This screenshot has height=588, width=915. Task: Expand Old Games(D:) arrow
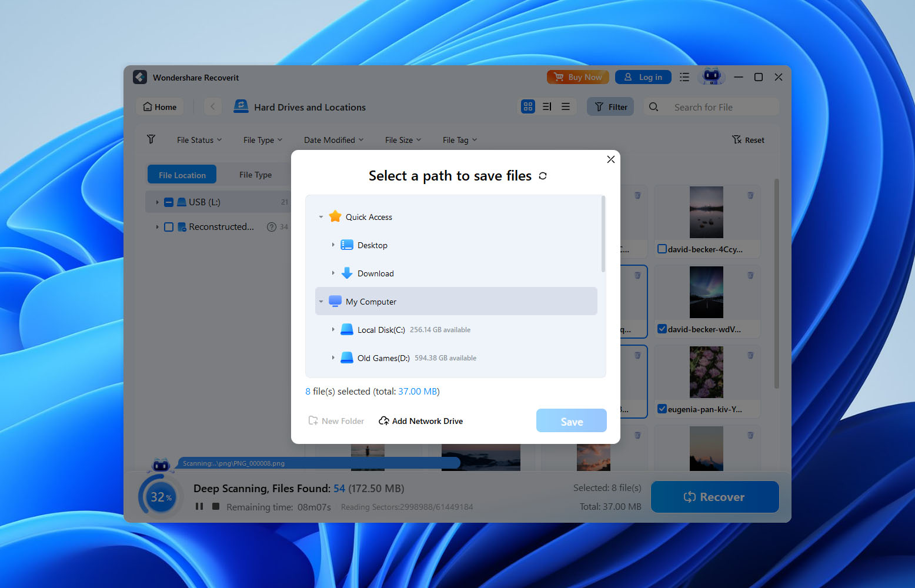pyautogui.click(x=333, y=358)
